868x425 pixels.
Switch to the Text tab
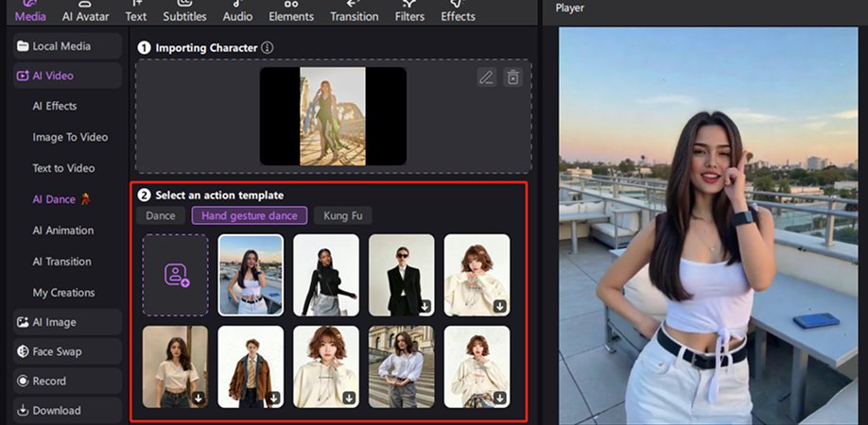(x=135, y=11)
